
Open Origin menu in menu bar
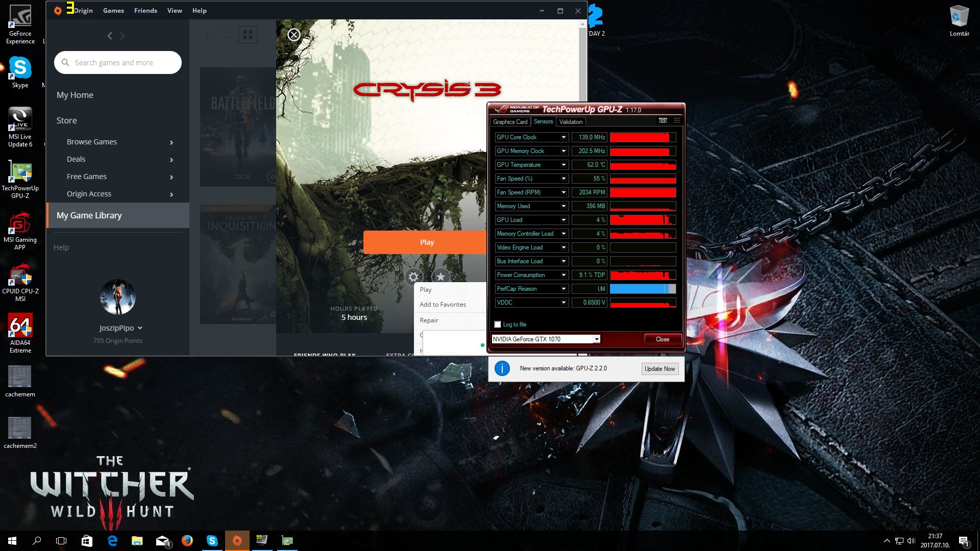coord(83,11)
